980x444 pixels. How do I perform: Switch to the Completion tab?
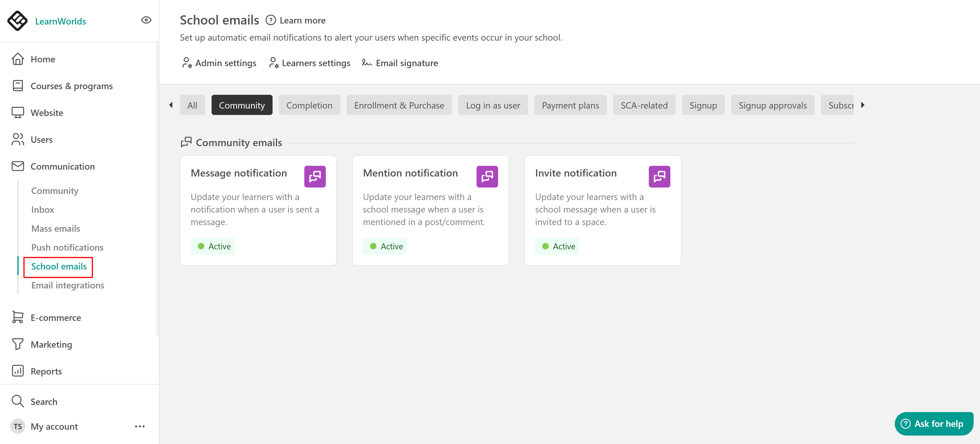(309, 105)
